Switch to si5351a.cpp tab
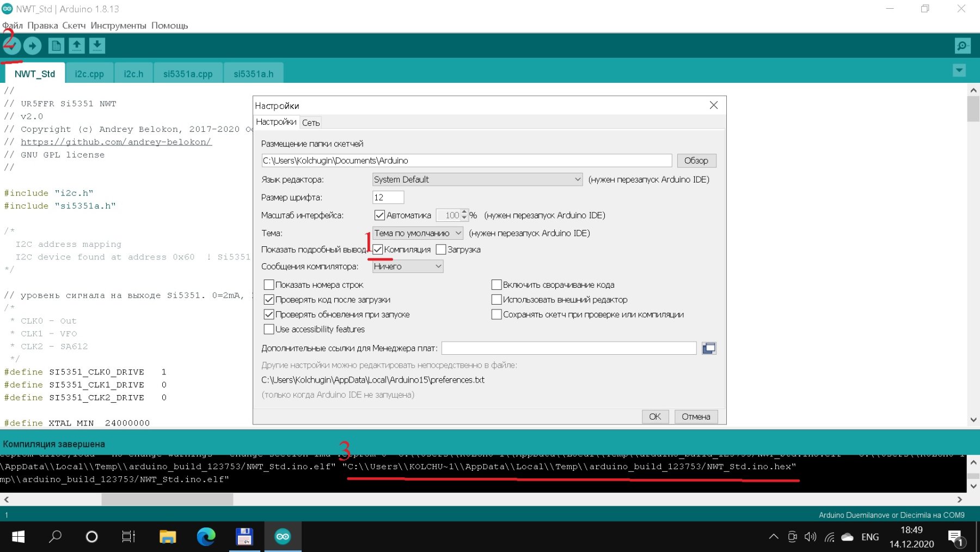The image size is (980, 552). [x=188, y=74]
